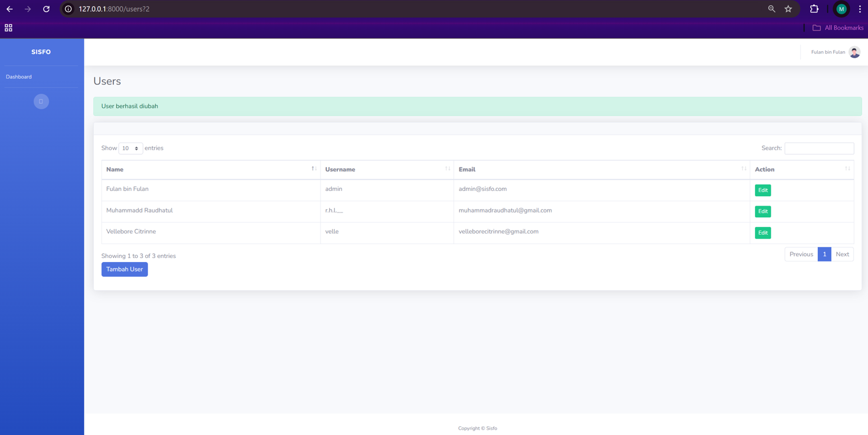Viewport: 868px width, 435px height.
Task: Edit the Vellebore Citrinne user
Action: tap(762, 233)
